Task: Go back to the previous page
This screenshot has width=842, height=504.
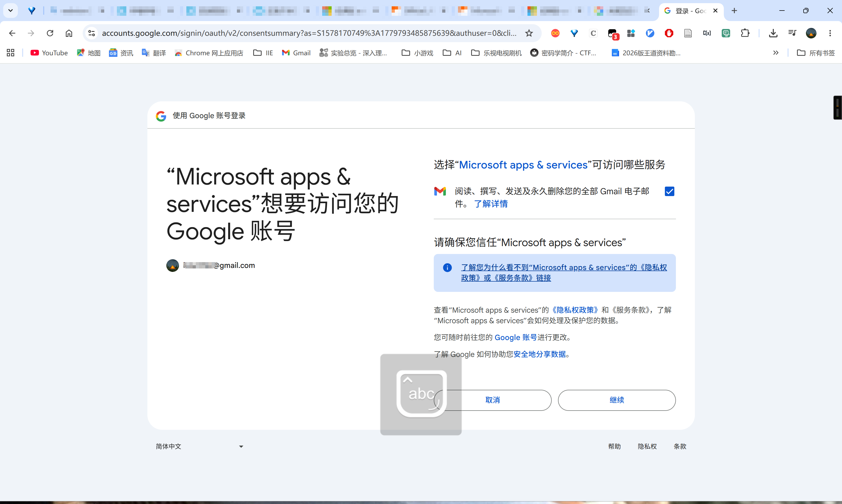Action: (12, 33)
